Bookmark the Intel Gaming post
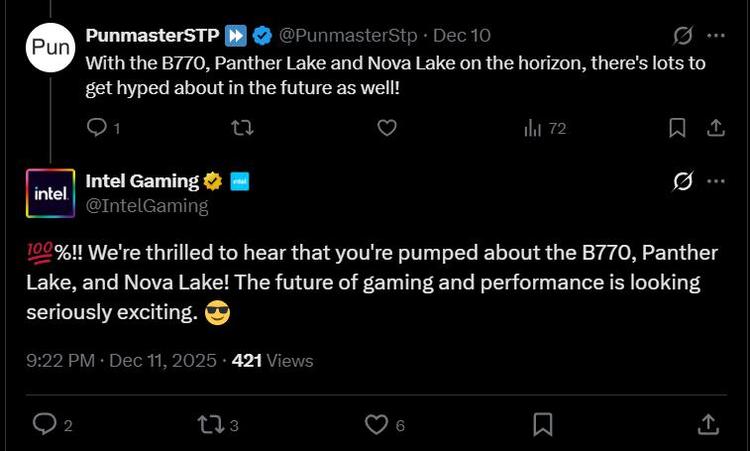This screenshot has height=451, width=750. click(543, 425)
